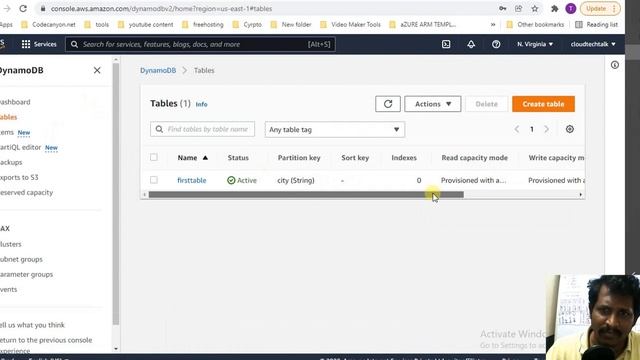The width and height of the screenshot is (640, 360).
Task: Sort by Name column header
Action: 193,158
